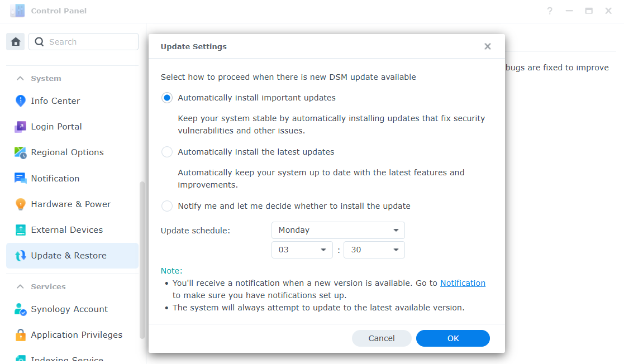The height and width of the screenshot is (364, 624).
Task: Open the update schedule day dropdown
Action: (x=338, y=230)
